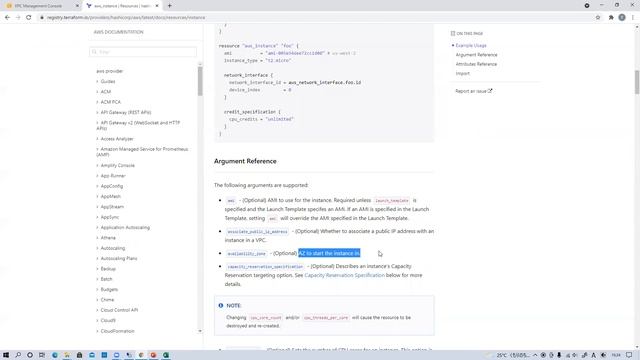Expand the AppMesh sidebar section
The width and height of the screenshot is (640, 360).
pyautogui.click(x=111, y=196)
